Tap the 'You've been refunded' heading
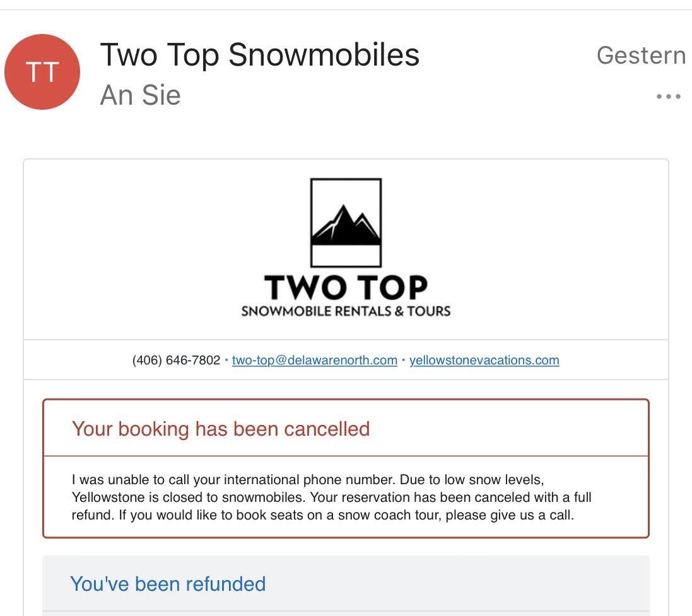This screenshot has height=616, width=692. pyautogui.click(x=168, y=584)
